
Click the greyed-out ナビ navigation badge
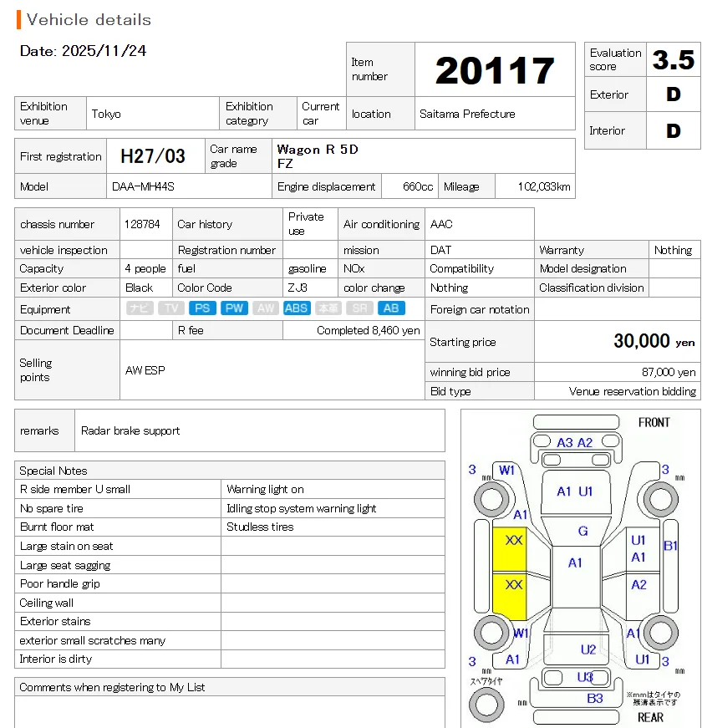(x=140, y=308)
